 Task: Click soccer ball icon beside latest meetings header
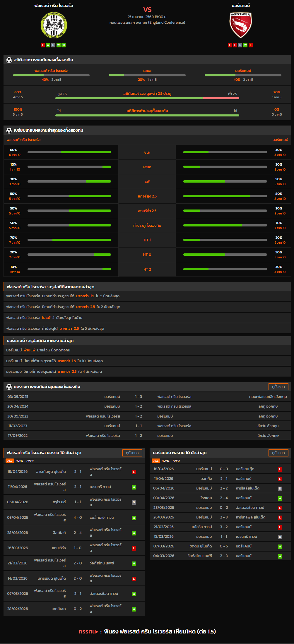tap(9, 387)
